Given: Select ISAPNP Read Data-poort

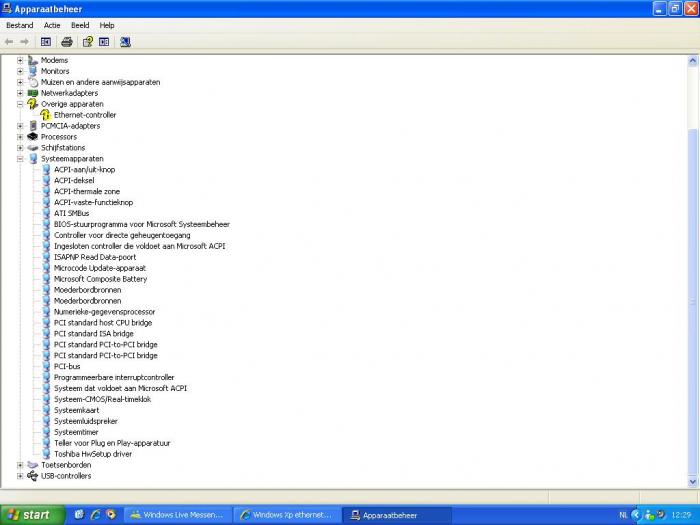Looking at the screenshot, I should 95,257.
